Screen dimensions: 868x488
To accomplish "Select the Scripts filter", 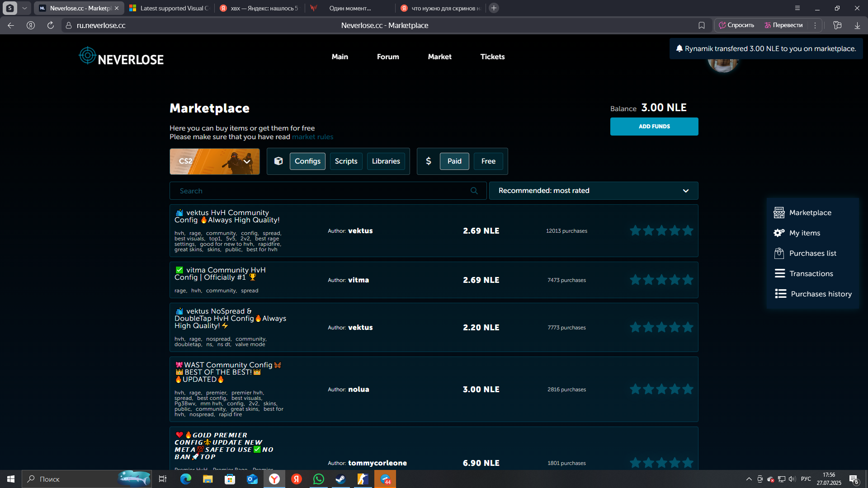I will click(x=346, y=161).
